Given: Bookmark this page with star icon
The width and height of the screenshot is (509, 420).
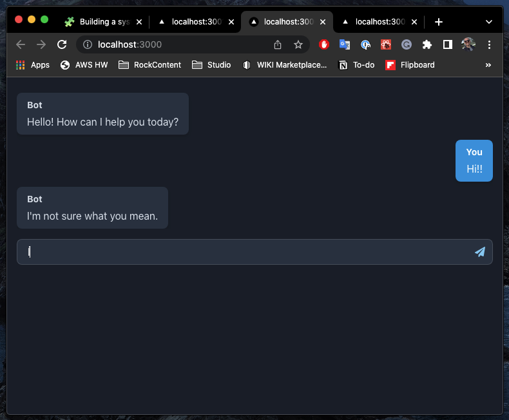Looking at the screenshot, I should [298, 44].
